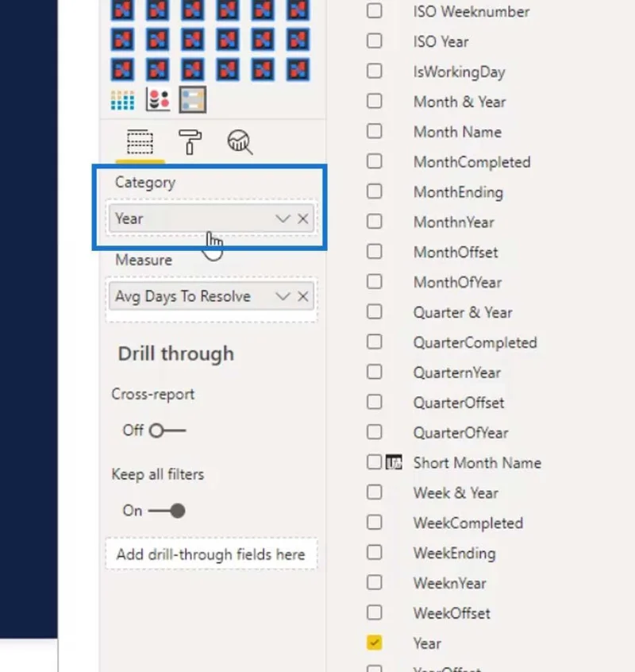635x672 pixels.
Task: Select the QuarterOffset field name
Action: [x=459, y=403]
